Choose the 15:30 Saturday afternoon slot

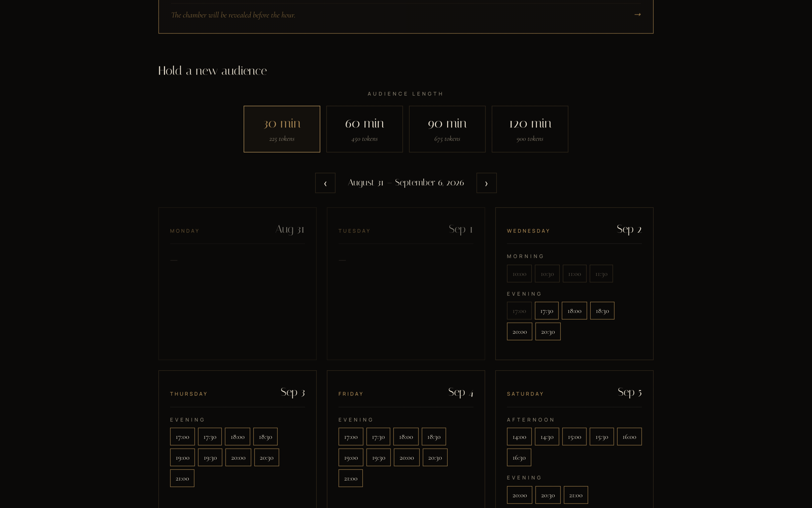coord(602,437)
